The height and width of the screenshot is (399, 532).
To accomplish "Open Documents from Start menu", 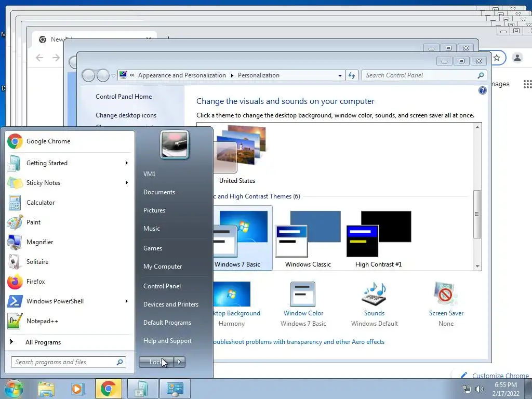I will (159, 192).
